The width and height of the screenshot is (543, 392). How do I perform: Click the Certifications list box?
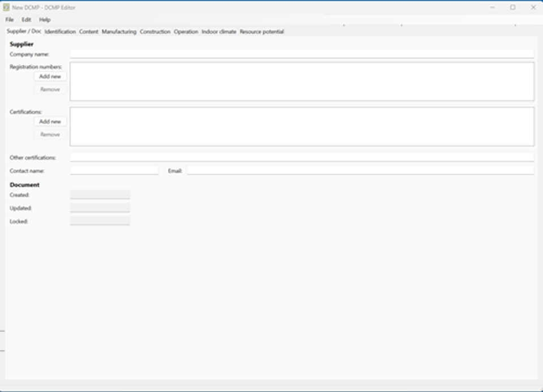tap(302, 127)
